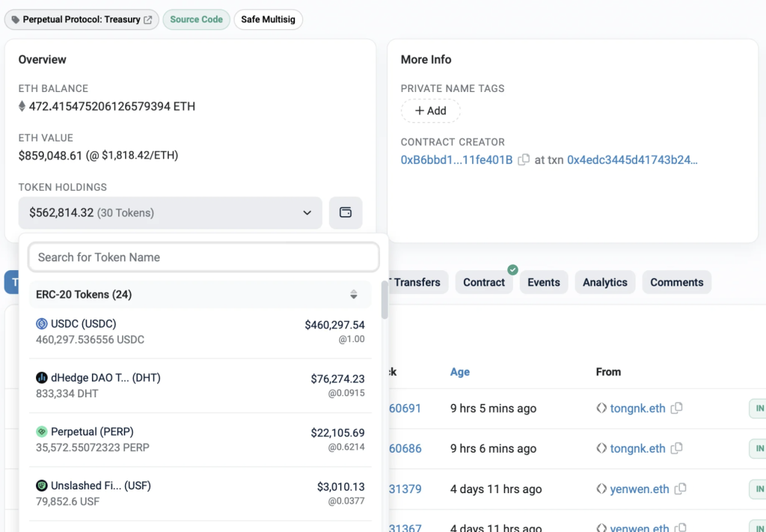Collapse the token holdings dropdown chevron
Image resolution: width=766 pixels, height=532 pixels.
coord(307,213)
